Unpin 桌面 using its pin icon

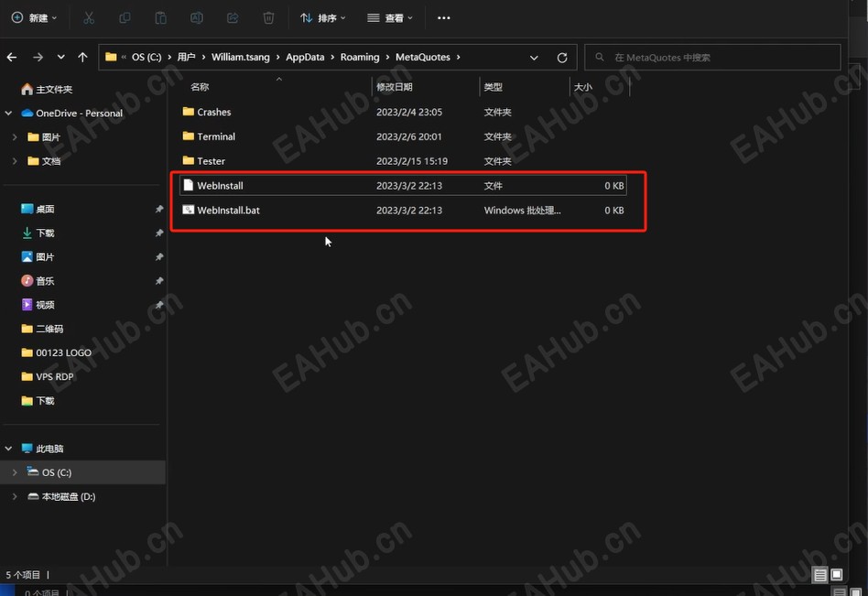click(x=159, y=209)
